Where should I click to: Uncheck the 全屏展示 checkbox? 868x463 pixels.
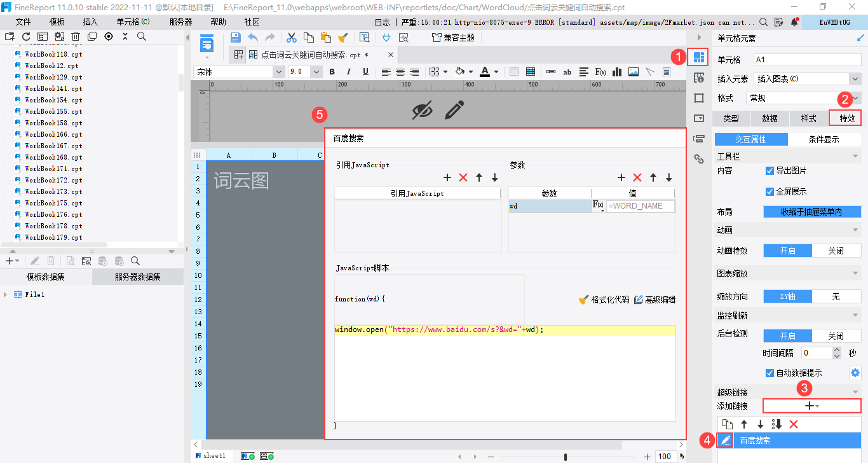770,191
